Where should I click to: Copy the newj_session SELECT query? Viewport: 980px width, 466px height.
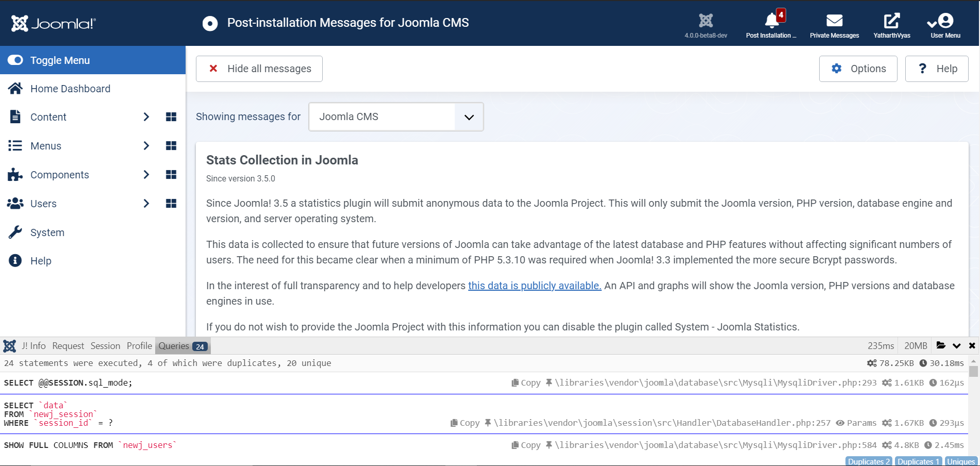tap(465, 423)
